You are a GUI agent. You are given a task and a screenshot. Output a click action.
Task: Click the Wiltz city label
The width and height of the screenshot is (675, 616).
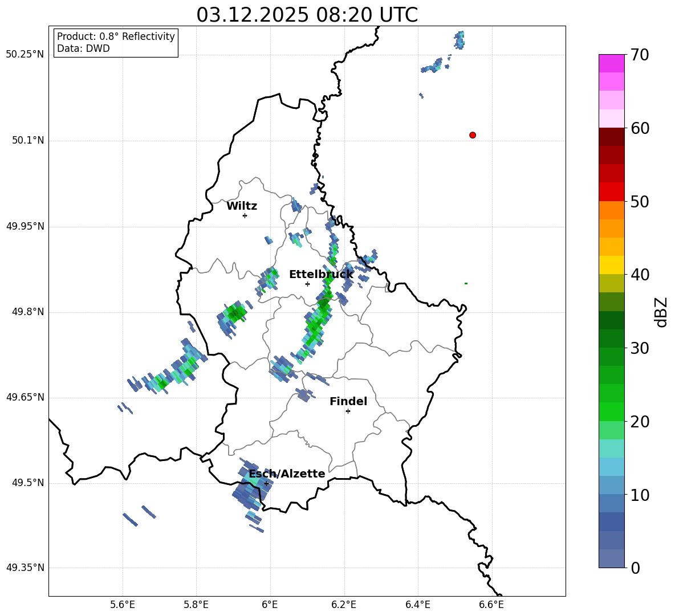242,206
